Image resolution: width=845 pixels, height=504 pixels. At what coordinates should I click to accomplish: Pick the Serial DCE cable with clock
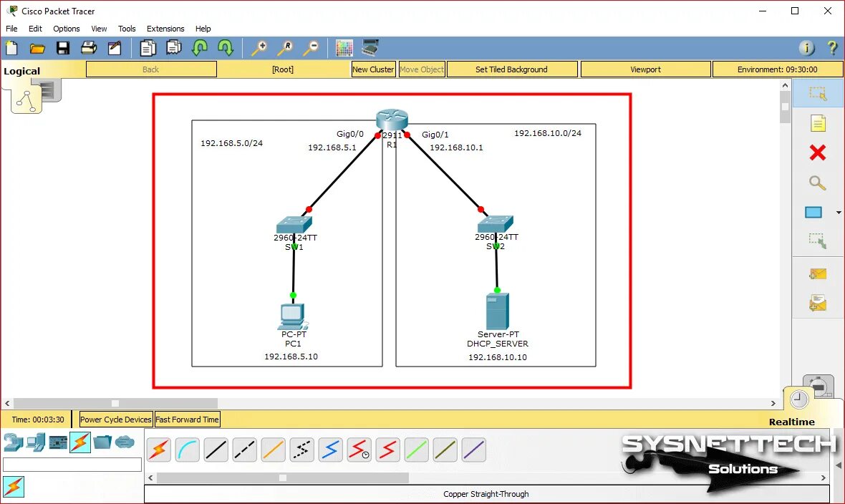359,450
